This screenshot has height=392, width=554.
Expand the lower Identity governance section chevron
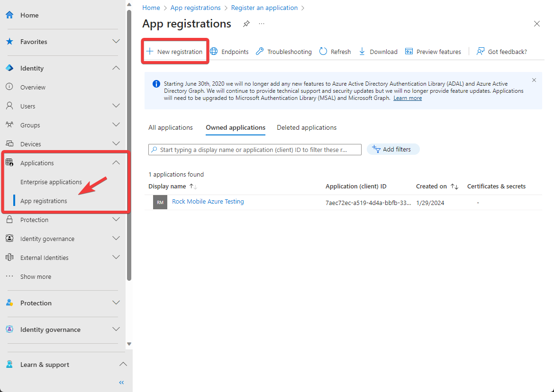tap(116, 329)
